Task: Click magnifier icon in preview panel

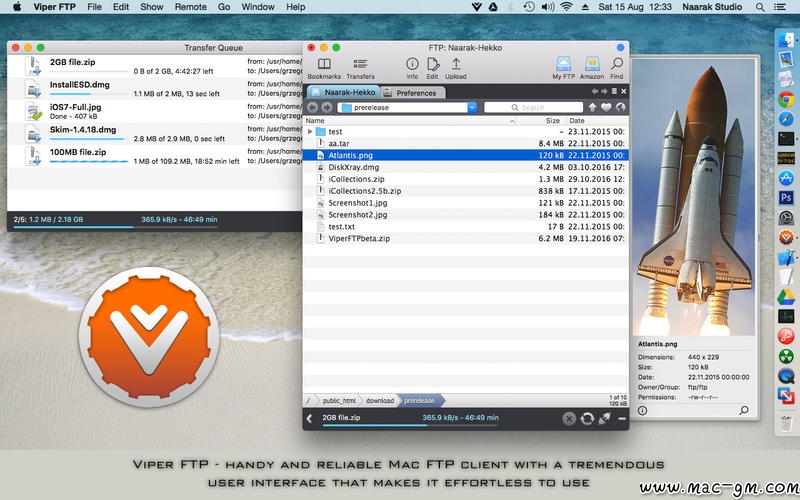Action: coord(744,410)
